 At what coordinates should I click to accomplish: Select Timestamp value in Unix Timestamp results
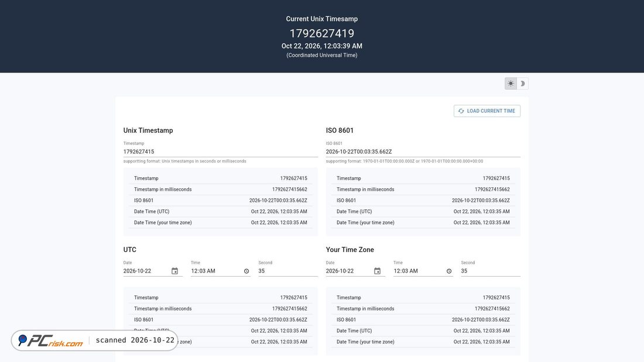pos(294,178)
